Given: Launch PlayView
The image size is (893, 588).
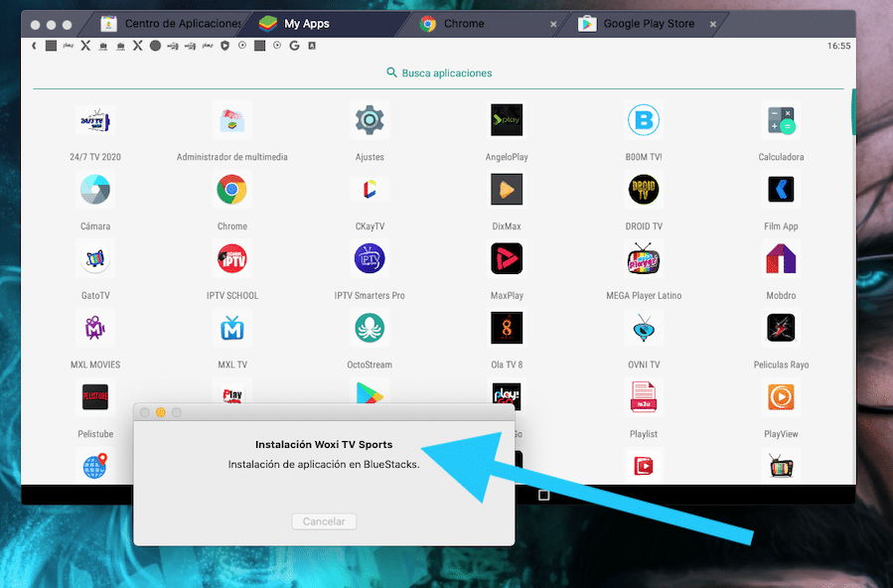Looking at the screenshot, I should (781, 397).
